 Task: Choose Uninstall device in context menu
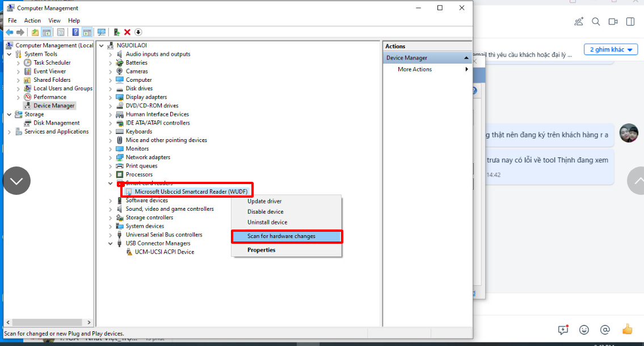click(287, 222)
